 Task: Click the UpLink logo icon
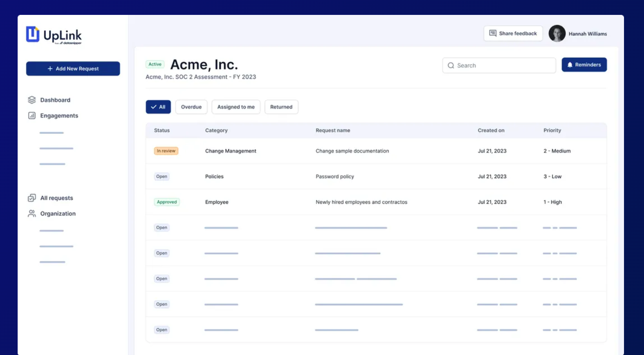click(x=33, y=34)
